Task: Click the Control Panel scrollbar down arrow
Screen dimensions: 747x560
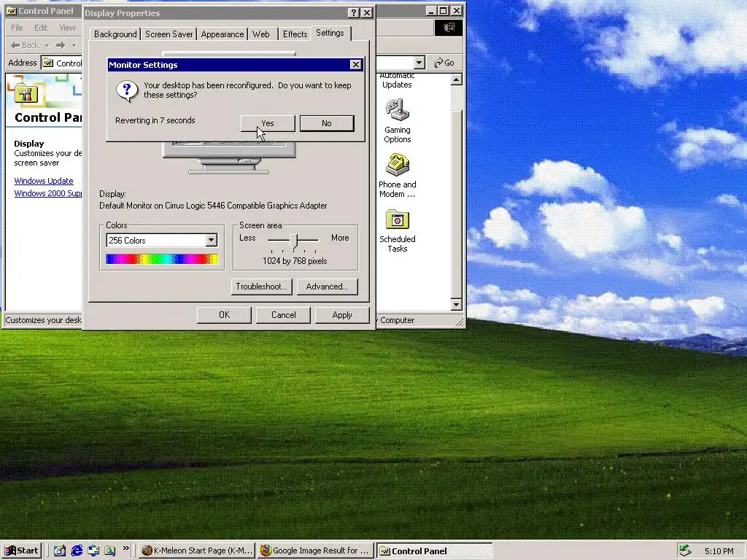Action: pyautogui.click(x=457, y=305)
